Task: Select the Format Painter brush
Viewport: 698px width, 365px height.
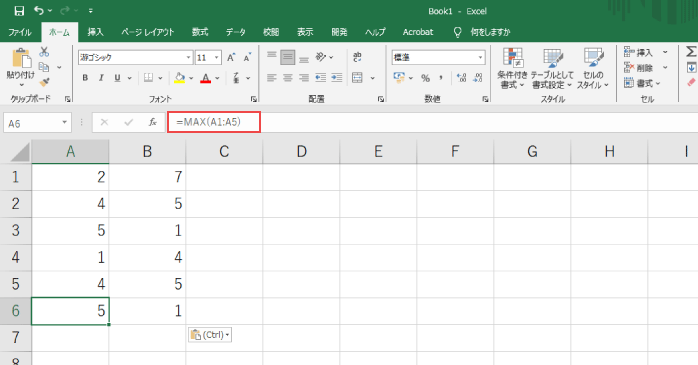Action: 44,82
